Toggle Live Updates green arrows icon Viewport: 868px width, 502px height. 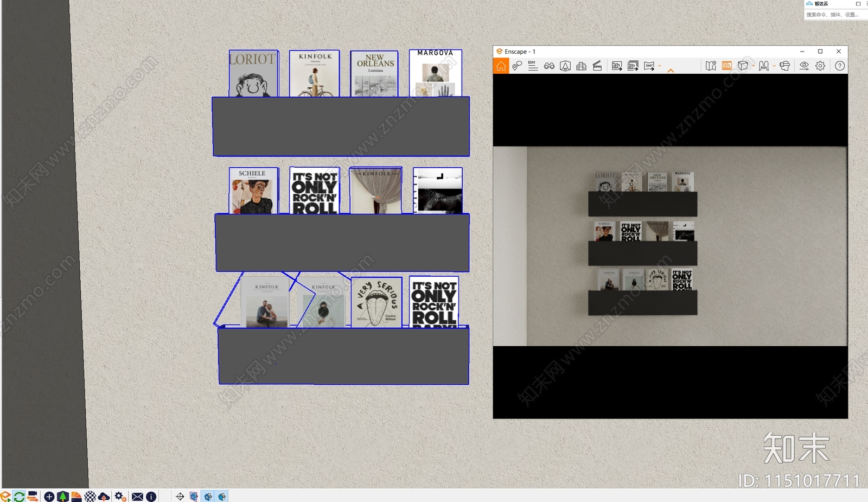(x=19, y=496)
